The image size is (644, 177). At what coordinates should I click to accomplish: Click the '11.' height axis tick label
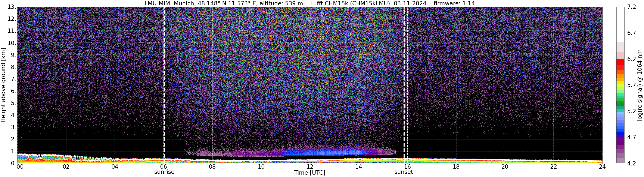coord(12,31)
